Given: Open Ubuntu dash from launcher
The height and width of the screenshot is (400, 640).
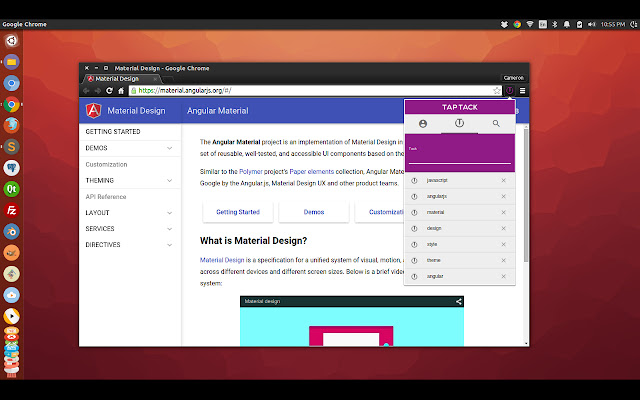Looking at the screenshot, I should (x=11, y=41).
